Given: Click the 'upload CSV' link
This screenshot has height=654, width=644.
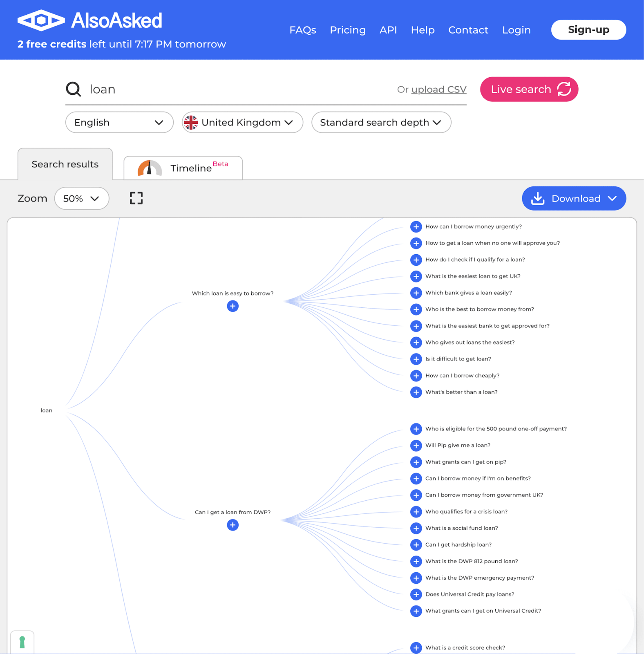Looking at the screenshot, I should click(x=438, y=89).
